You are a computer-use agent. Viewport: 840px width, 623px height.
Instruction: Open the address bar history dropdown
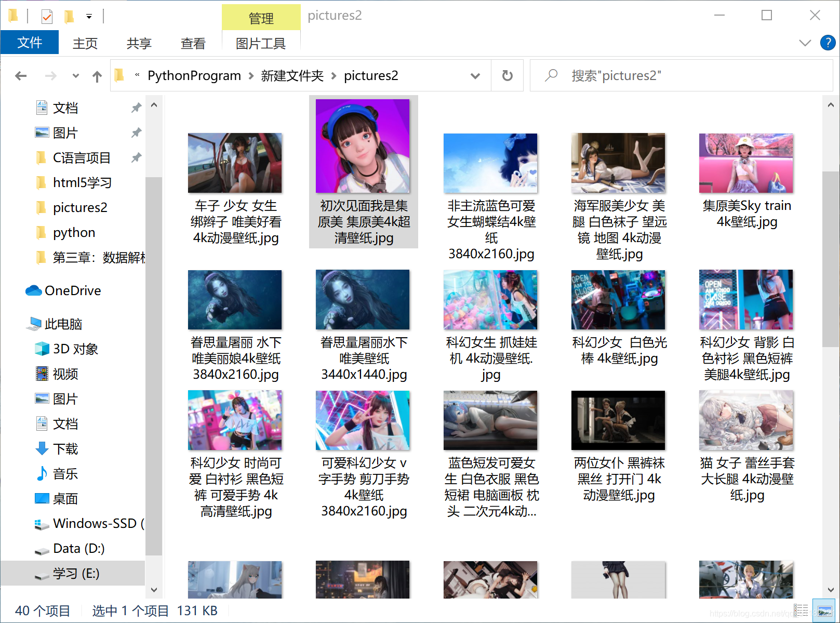point(475,76)
